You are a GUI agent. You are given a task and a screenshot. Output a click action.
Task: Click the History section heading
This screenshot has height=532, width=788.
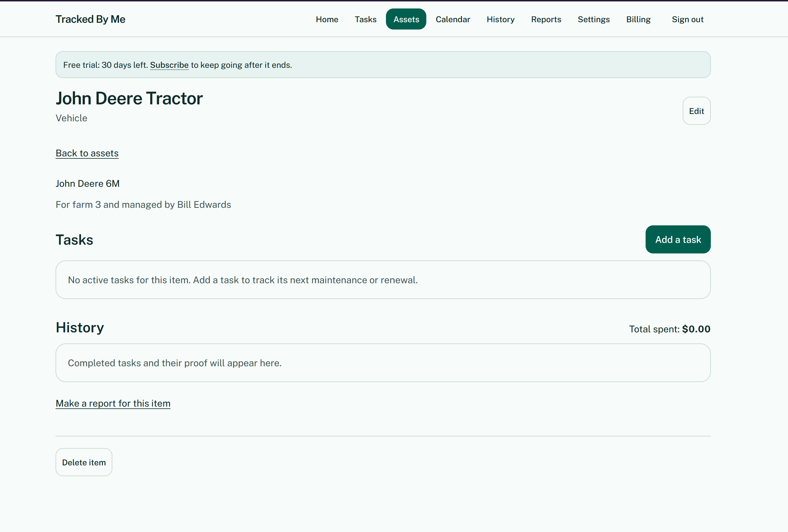(x=80, y=328)
